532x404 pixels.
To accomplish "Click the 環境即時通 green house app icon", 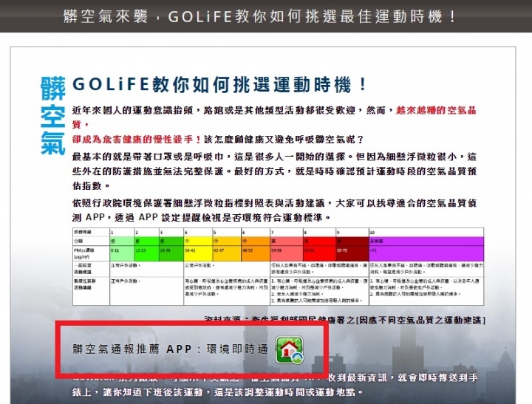I will click(x=289, y=350).
